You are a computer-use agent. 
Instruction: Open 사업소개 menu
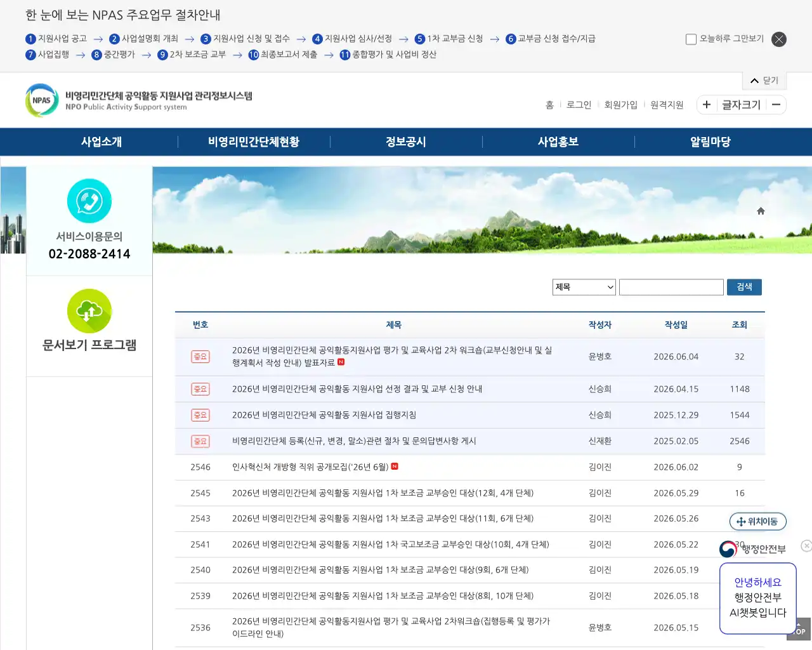click(101, 142)
